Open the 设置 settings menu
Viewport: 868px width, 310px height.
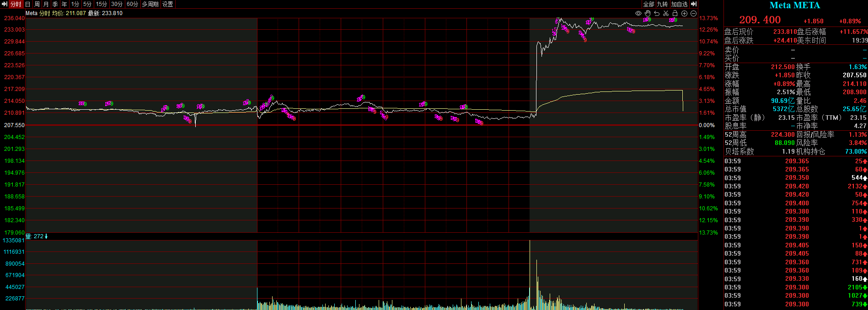click(x=168, y=4)
